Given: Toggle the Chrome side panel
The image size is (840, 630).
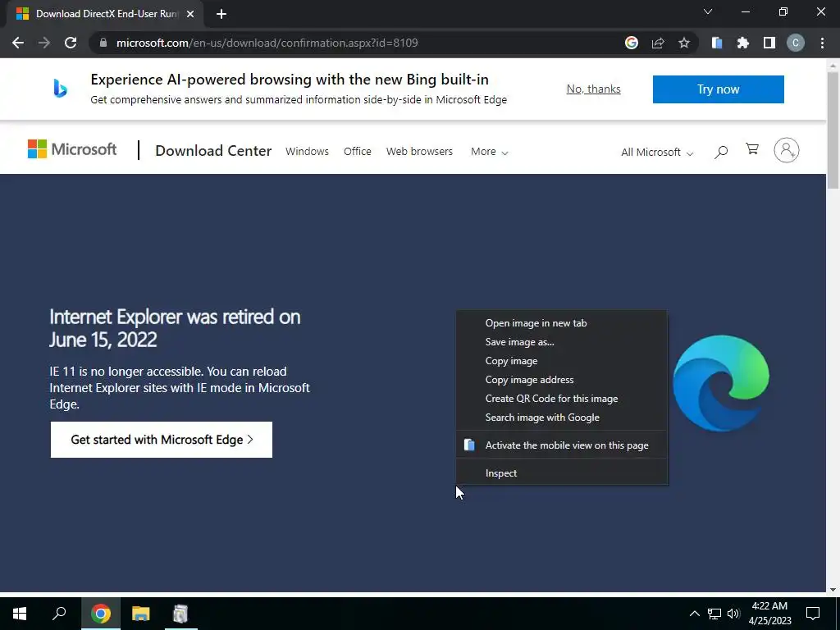Looking at the screenshot, I should pyautogui.click(x=769, y=43).
